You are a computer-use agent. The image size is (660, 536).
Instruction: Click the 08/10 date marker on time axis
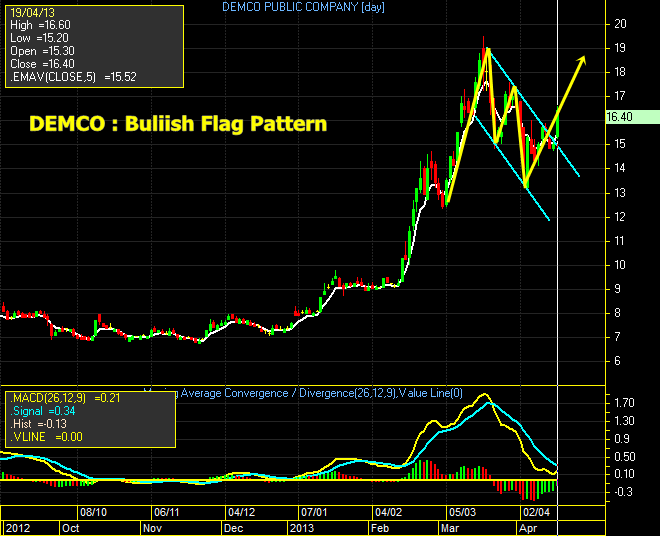93,512
